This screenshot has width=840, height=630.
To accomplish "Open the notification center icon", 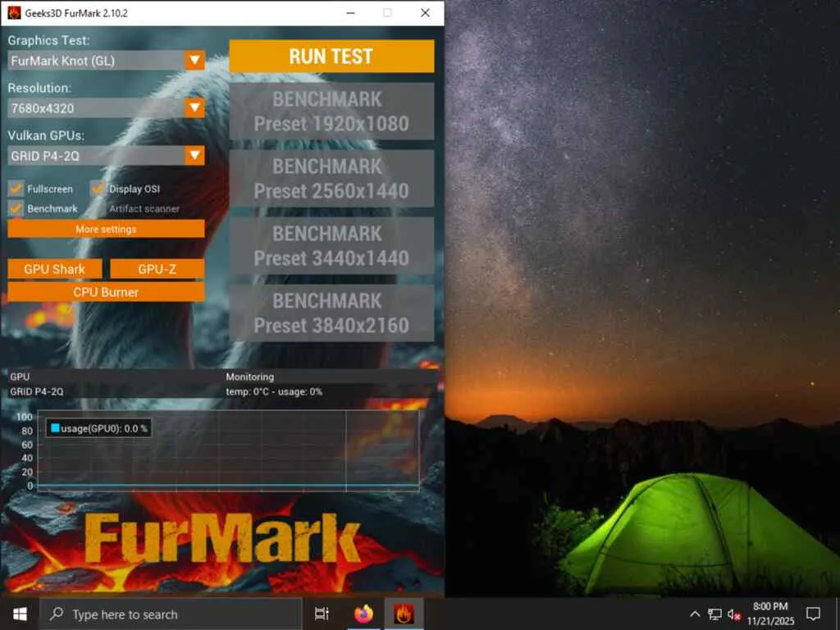I will coord(813,614).
